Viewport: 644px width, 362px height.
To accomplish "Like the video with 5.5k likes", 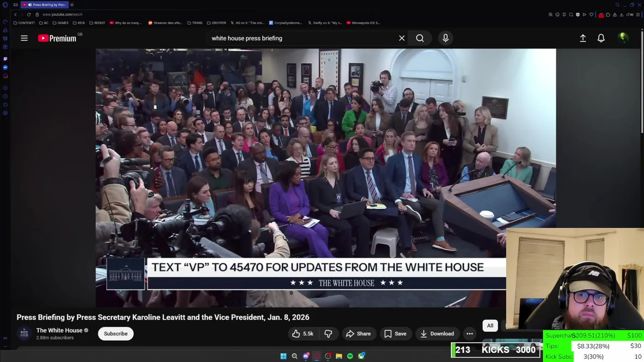I will coord(302,334).
